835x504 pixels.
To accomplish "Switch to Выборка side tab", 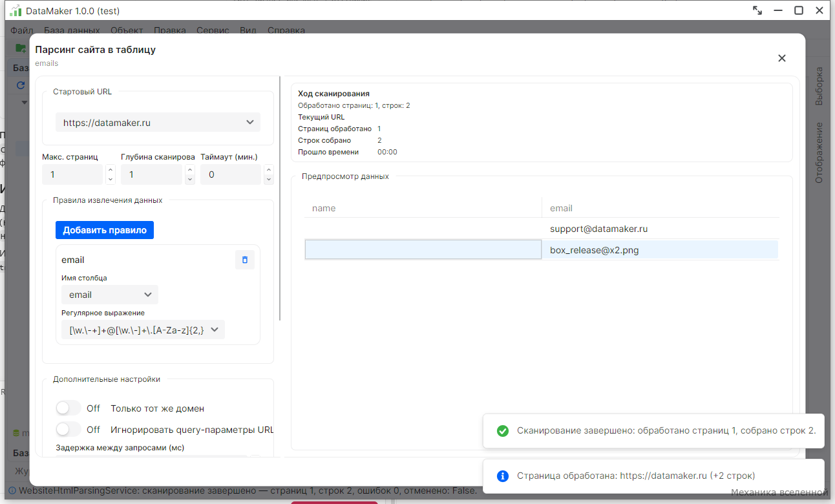I will pos(819,86).
